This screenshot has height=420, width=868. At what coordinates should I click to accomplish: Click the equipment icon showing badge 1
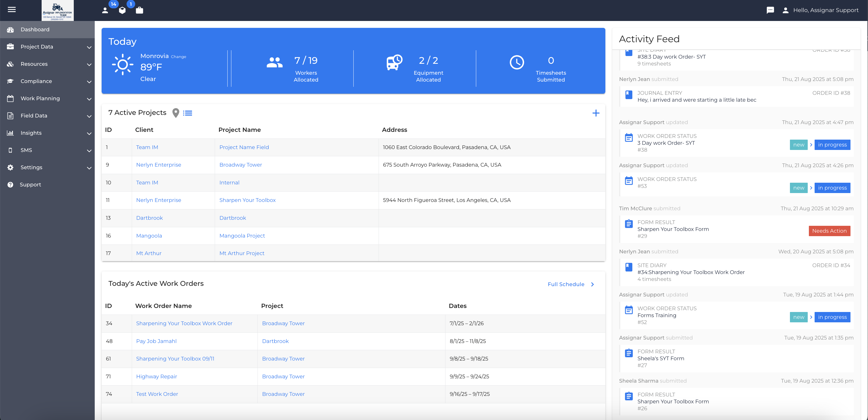tap(122, 10)
